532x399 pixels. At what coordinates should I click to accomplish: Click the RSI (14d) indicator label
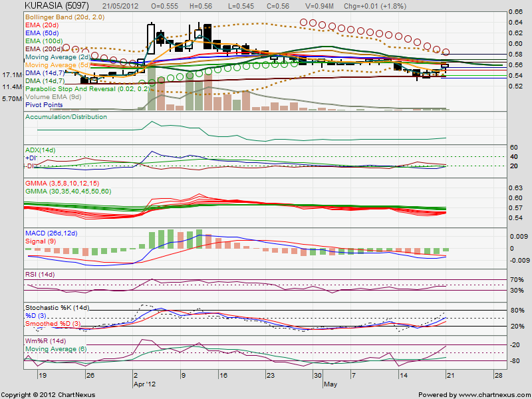point(41,274)
